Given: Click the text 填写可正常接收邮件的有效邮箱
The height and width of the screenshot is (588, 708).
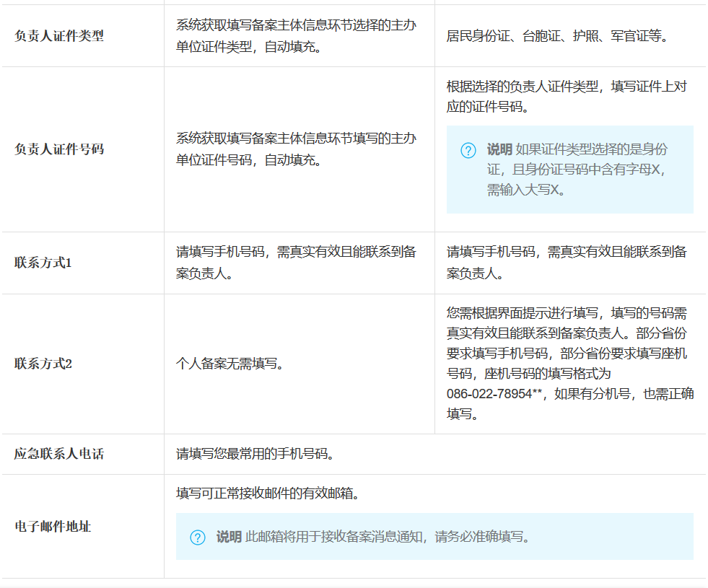Looking at the screenshot, I should [268, 494].
